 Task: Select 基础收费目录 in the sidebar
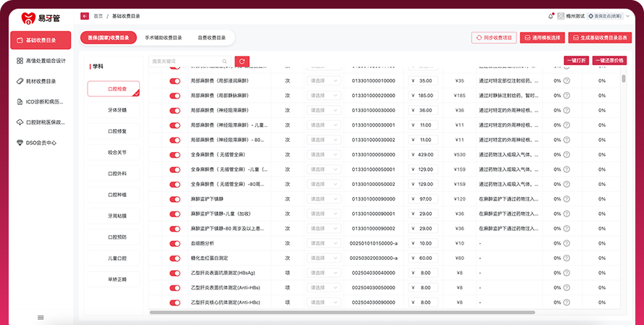[x=41, y=41]
